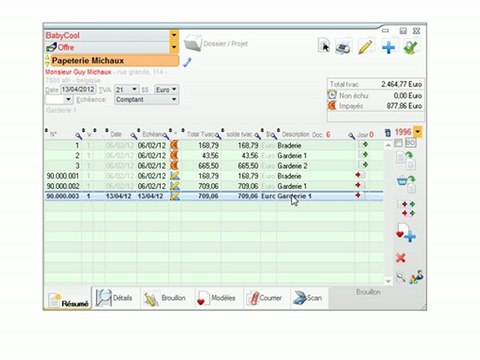Click the calculator icon next to 1996

point(388,133)
